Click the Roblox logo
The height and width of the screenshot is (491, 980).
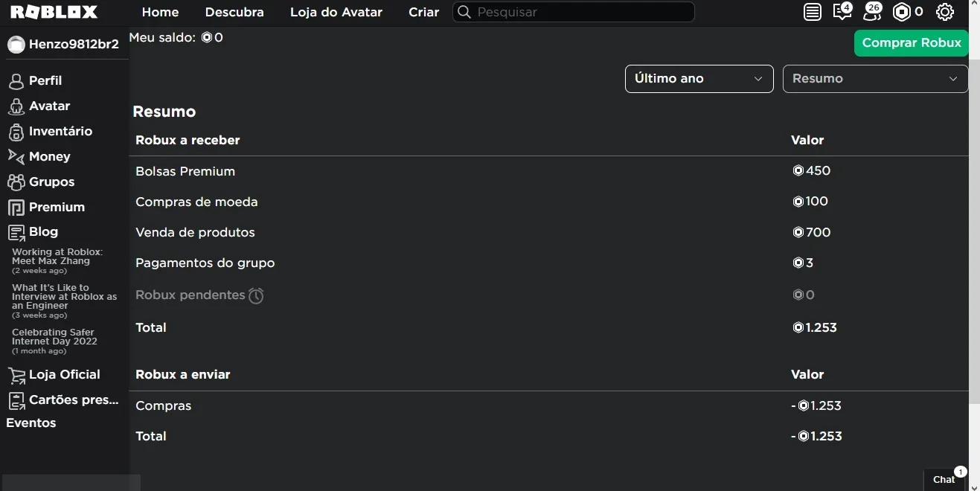point(54,12)
